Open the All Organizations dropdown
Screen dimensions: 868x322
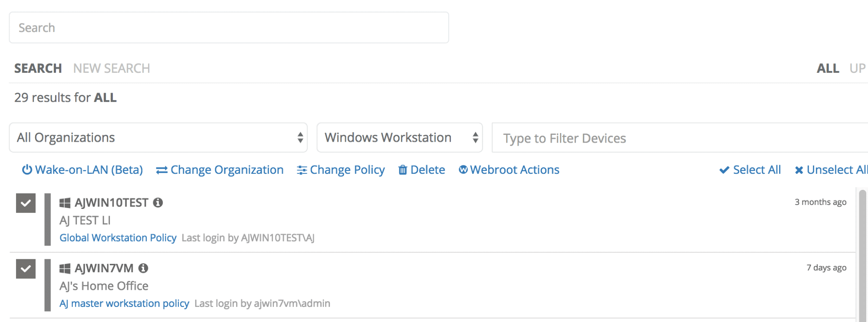tap(158, 137)
